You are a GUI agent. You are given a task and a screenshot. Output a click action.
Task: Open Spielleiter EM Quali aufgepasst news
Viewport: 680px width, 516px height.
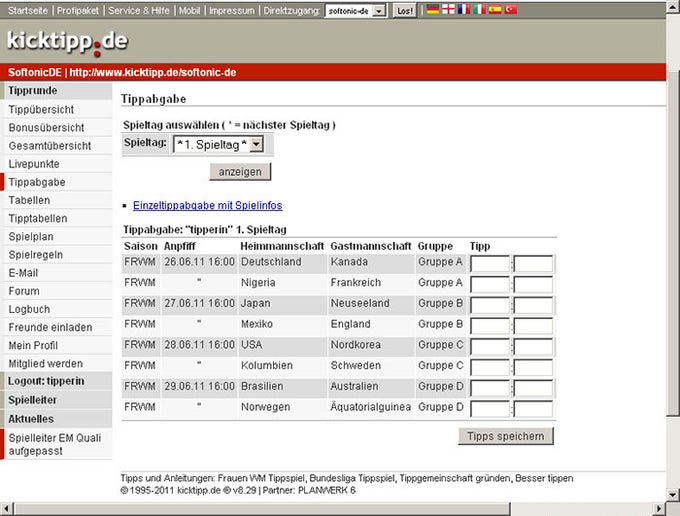click(56, 444)
